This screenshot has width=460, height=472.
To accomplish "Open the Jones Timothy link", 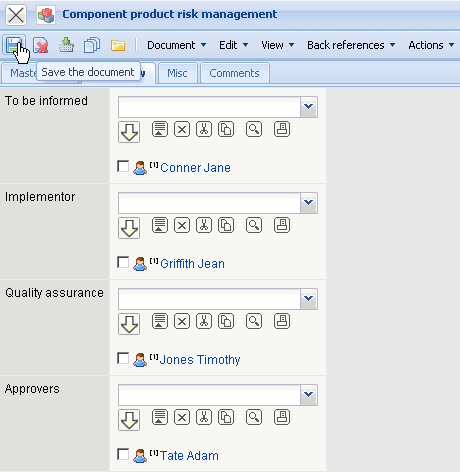I will click(200, 360).
